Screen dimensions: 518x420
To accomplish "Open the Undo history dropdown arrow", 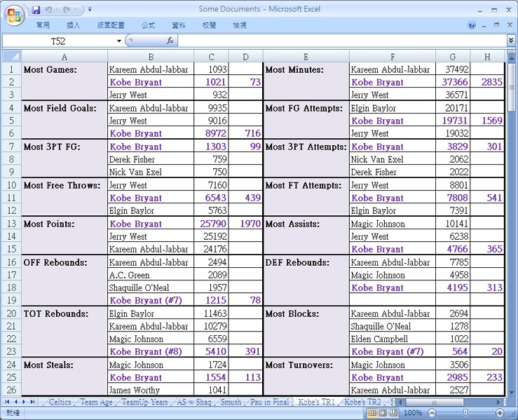I will pos(57,10).
